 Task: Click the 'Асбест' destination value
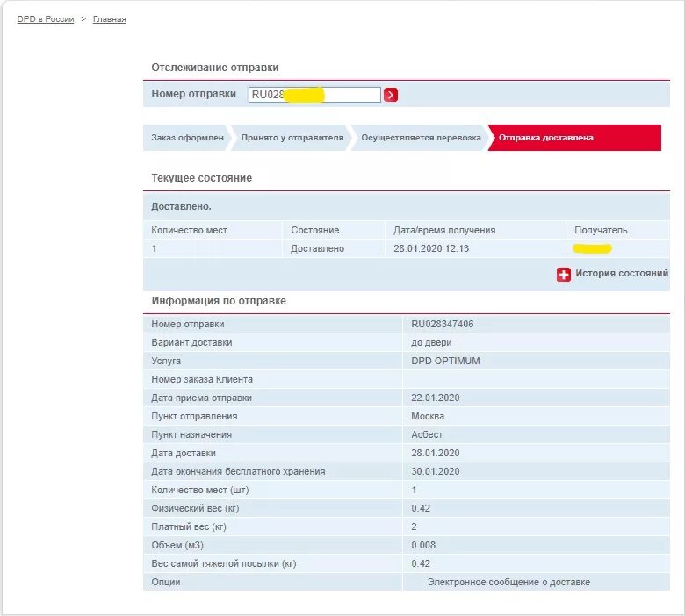427,434
